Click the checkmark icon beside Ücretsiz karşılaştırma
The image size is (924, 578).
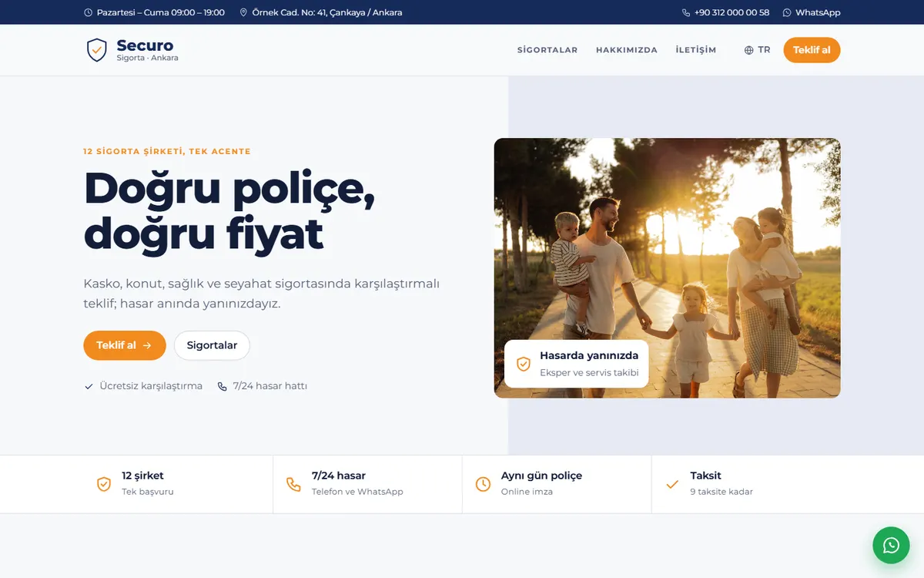[89, 386]
